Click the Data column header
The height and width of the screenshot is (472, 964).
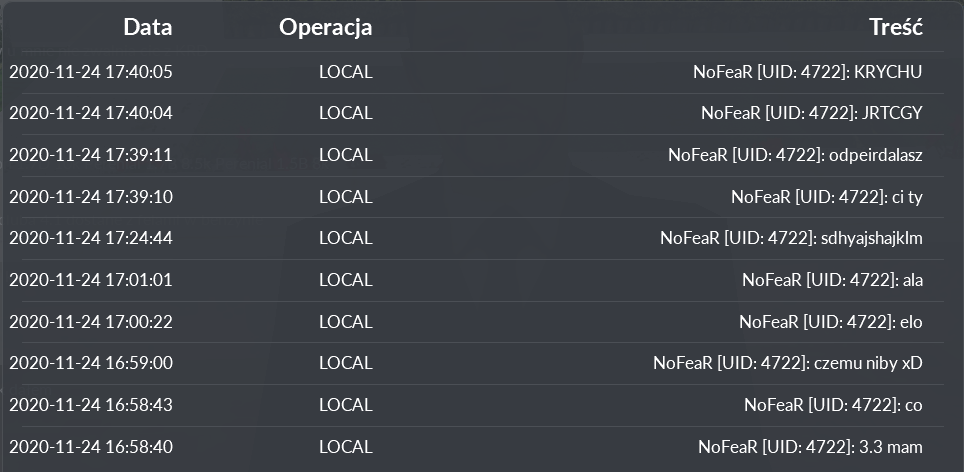click(x=148, y=27)
